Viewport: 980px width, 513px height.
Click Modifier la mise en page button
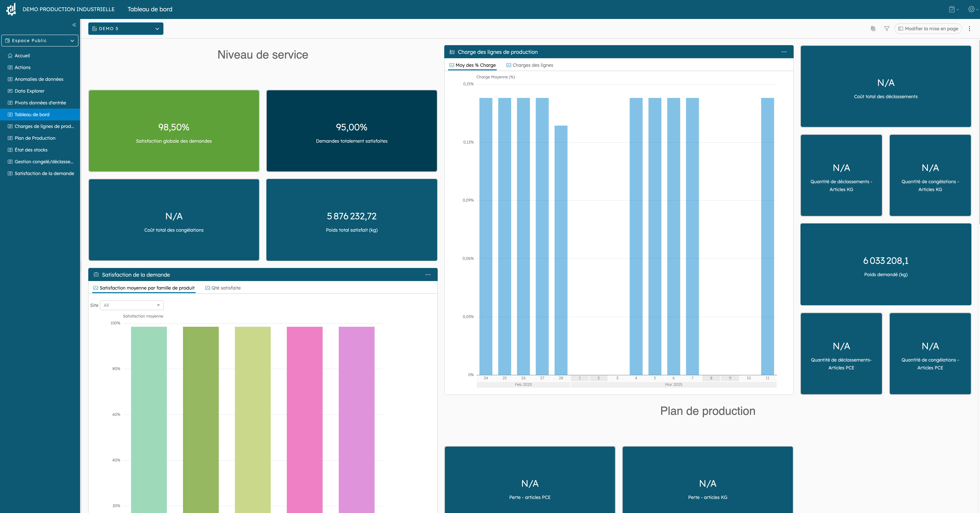(x=928, y=29)
